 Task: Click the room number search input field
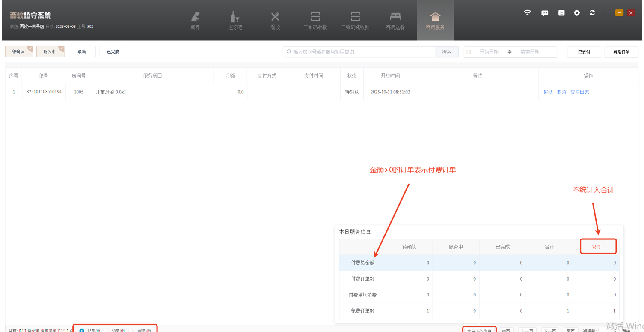[362, 52]
